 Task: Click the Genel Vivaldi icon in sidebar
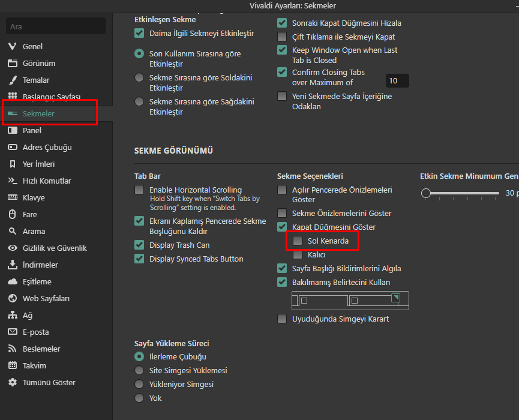pos(13,46)
